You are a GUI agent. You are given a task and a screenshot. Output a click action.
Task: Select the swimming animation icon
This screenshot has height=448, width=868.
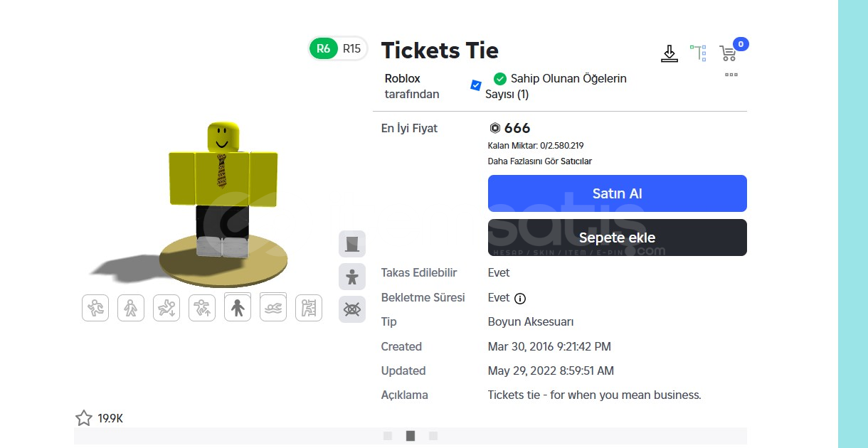pyautogui.click(x=273, y=308)
